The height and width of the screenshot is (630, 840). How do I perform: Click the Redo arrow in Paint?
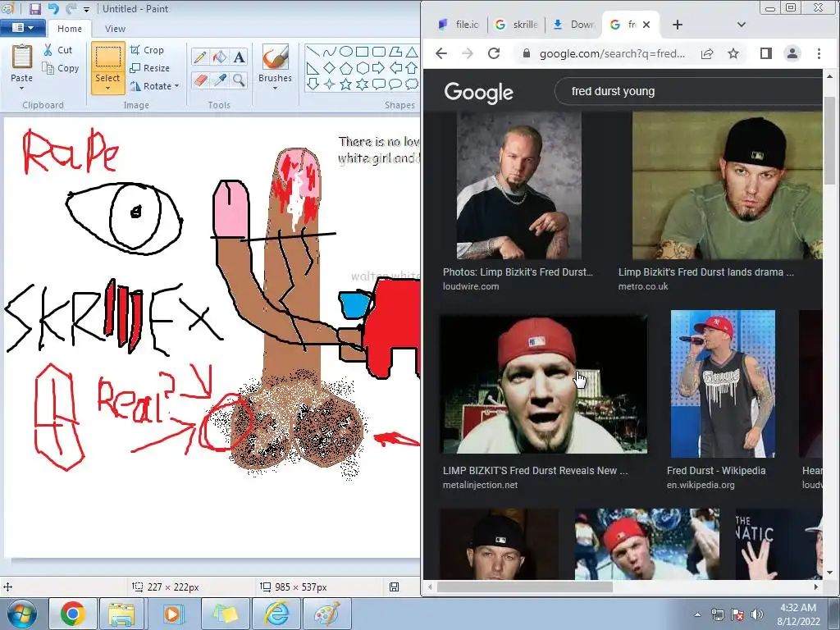click(x=71, y=8)
